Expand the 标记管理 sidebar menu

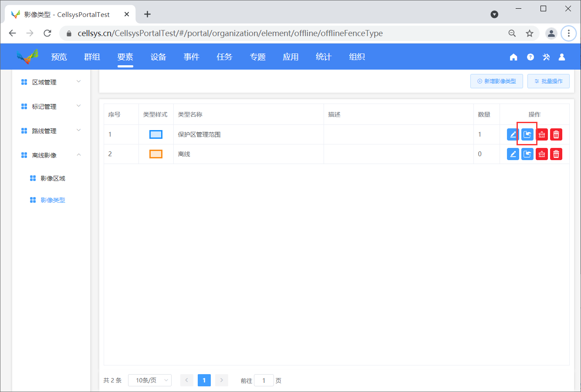click(51, 106)
